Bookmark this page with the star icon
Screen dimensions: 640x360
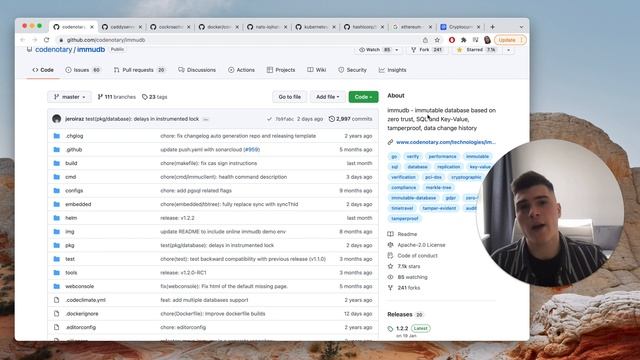pyautogui.click(x=437, y=40)
